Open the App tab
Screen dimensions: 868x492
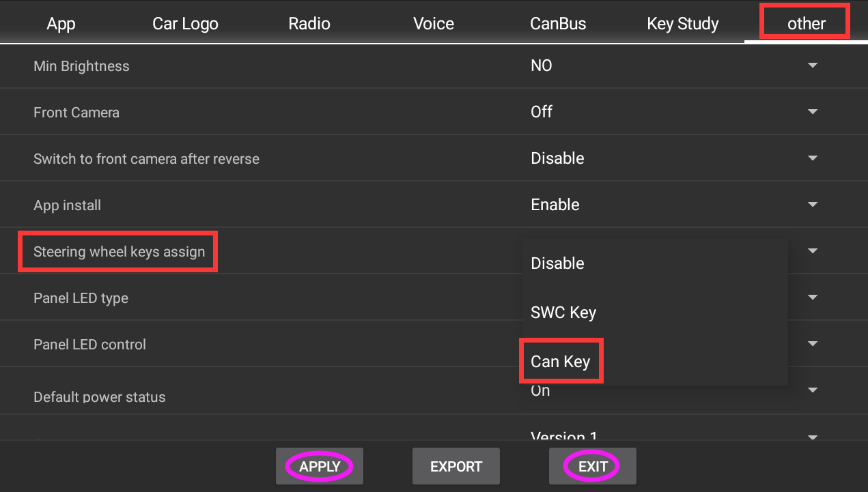tap(61, 24)
